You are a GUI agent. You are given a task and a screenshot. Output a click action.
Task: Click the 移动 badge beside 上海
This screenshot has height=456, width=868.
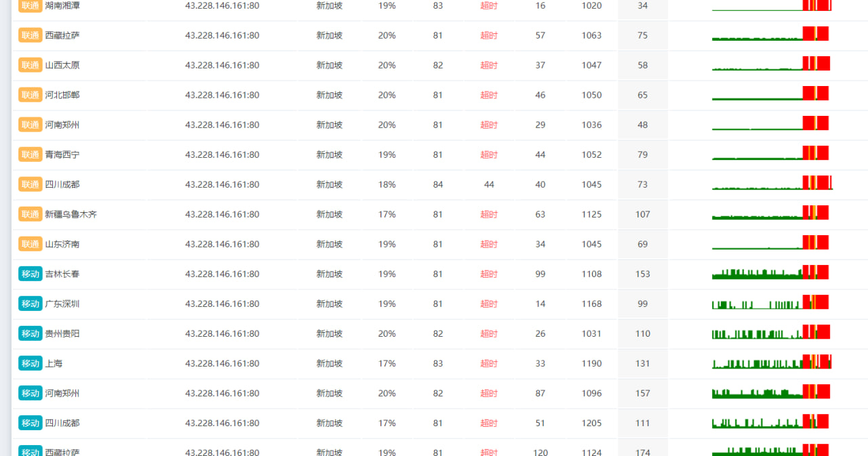pyautogui.click(x=31, y=363)
